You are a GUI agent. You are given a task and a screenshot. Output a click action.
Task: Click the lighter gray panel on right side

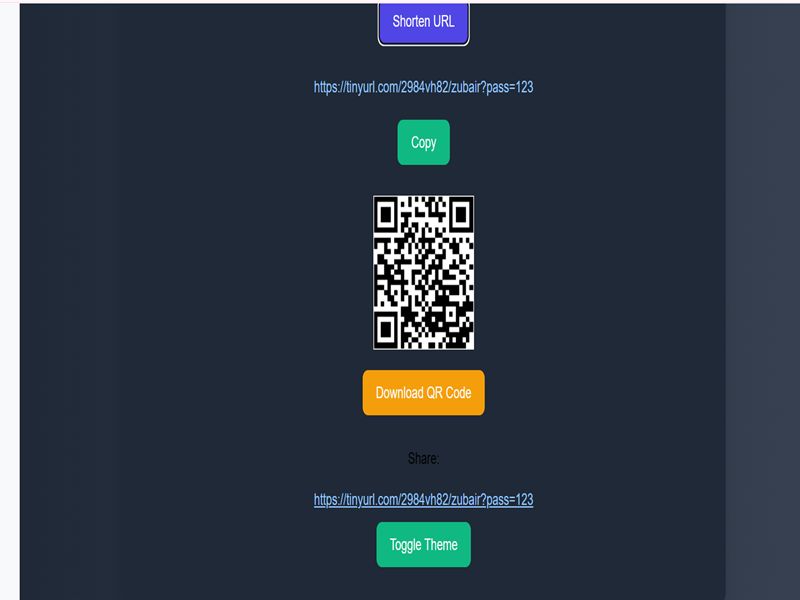[x=763, y=301]
